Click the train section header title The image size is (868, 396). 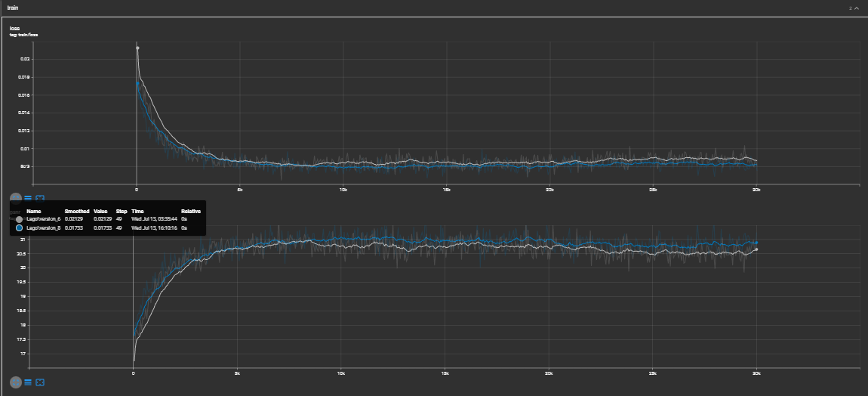tap(13, 8)
